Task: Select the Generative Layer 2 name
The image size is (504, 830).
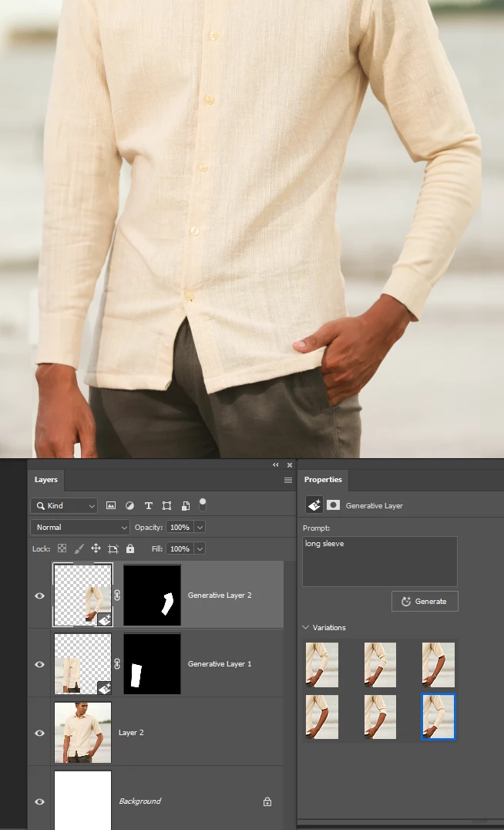Action: [220, 595]
